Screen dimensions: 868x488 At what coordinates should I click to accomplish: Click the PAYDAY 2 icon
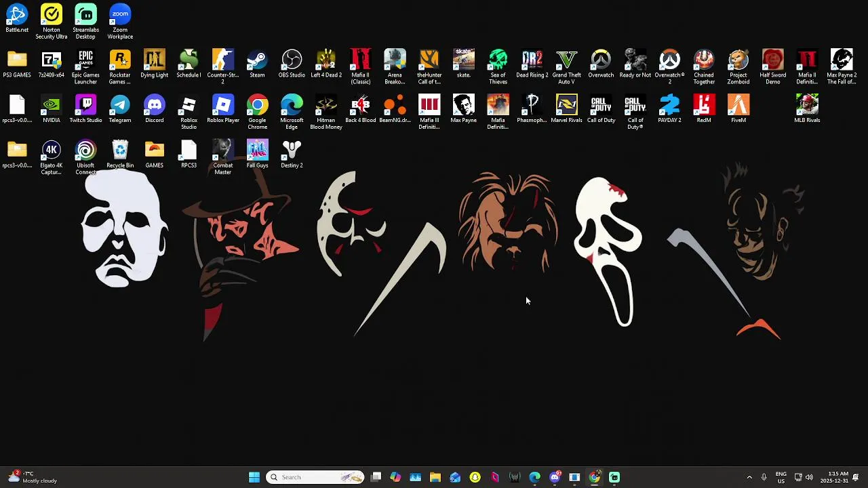669,110
